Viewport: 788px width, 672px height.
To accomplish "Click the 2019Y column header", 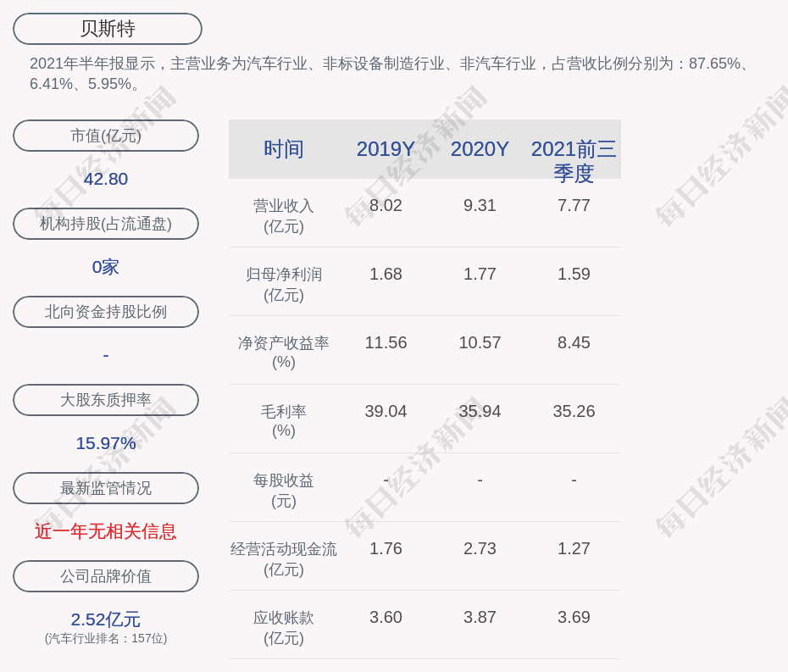I will pos(386,149).
